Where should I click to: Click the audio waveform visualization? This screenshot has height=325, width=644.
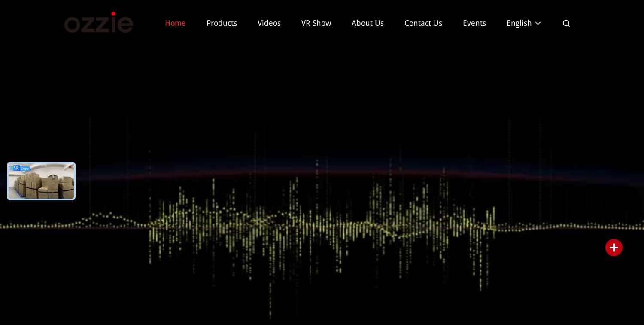tap(322, 226)
